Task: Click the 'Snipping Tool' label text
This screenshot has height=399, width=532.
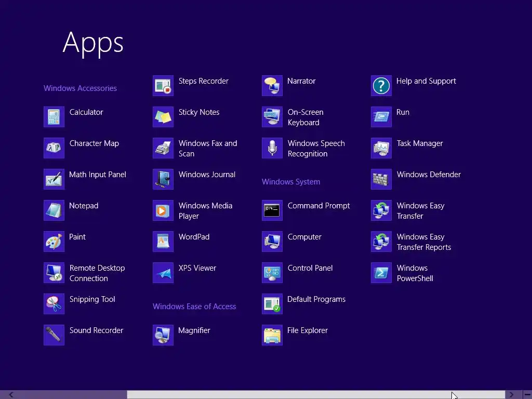Action: 92,300
